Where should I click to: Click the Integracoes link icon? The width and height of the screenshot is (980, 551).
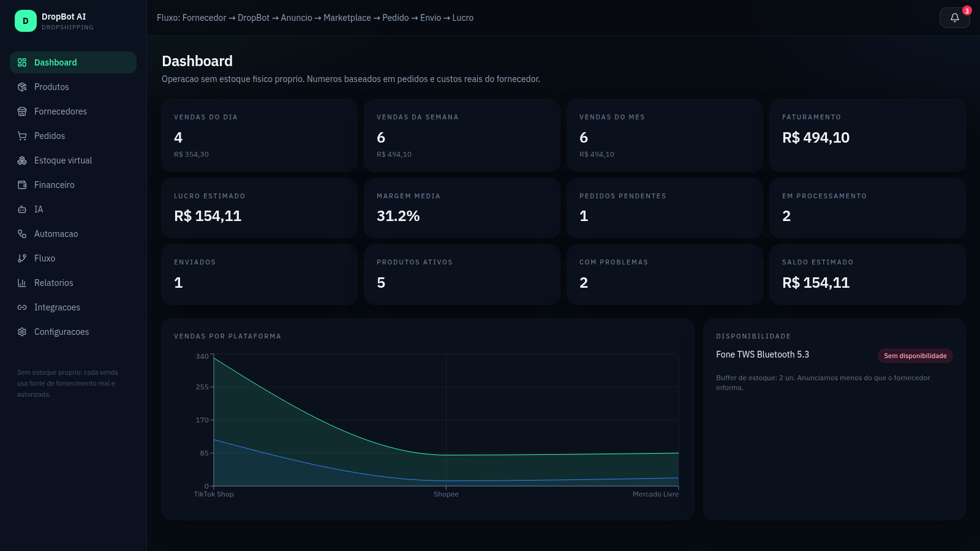tap(22, 307)
